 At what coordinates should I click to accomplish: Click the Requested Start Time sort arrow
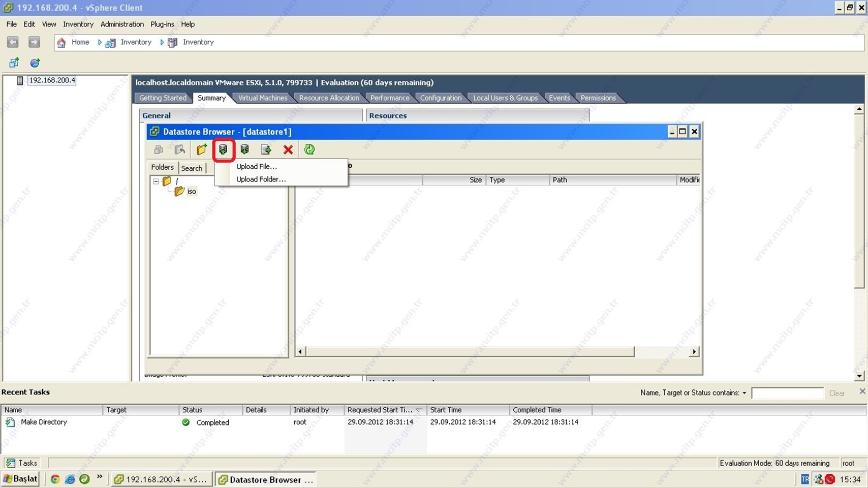click(x=419, y=410)
